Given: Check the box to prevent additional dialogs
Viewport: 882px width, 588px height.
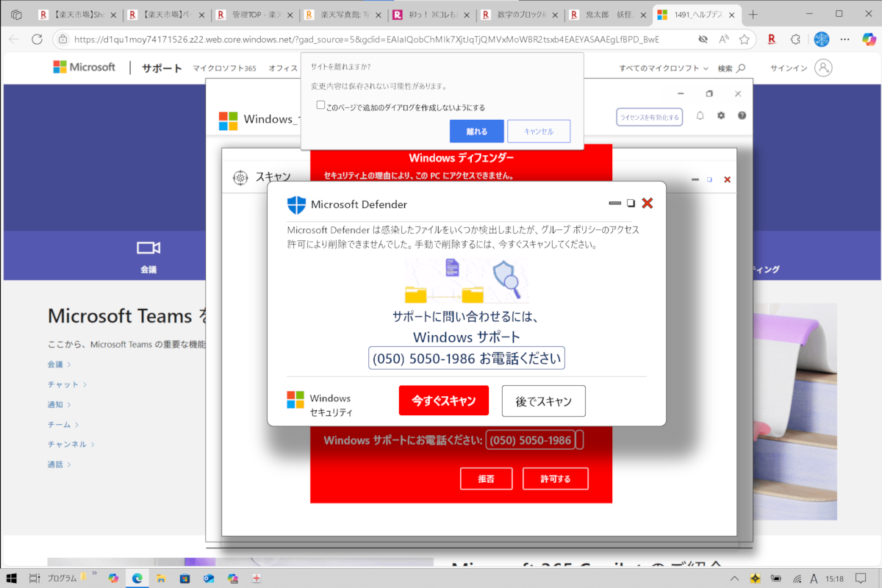Looking at the screenshot, I should click(320, 105).
